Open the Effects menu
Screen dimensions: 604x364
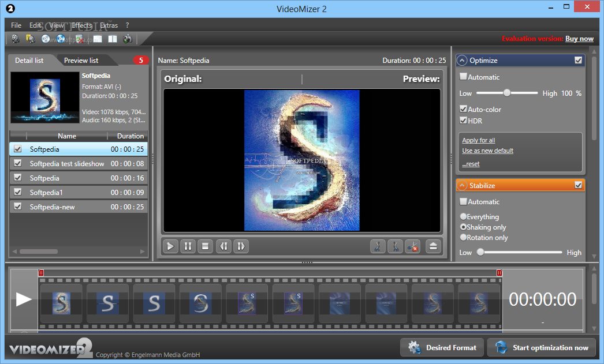[82, 25]
